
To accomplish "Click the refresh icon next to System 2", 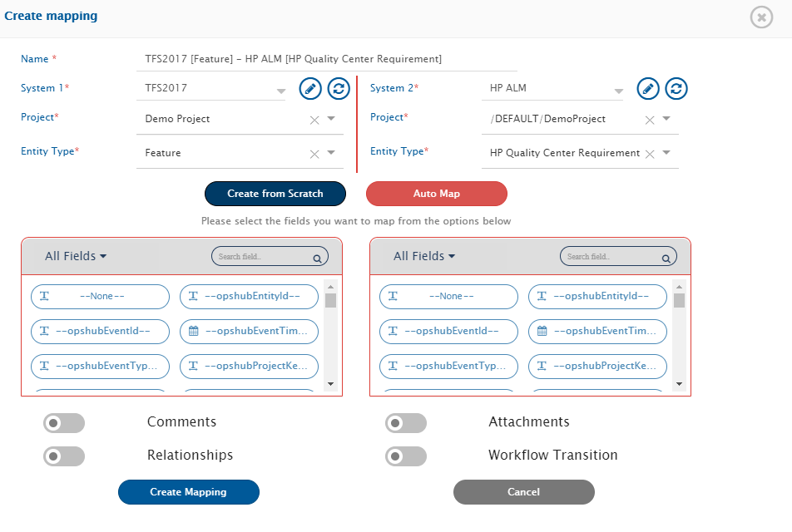I will 676,88.
